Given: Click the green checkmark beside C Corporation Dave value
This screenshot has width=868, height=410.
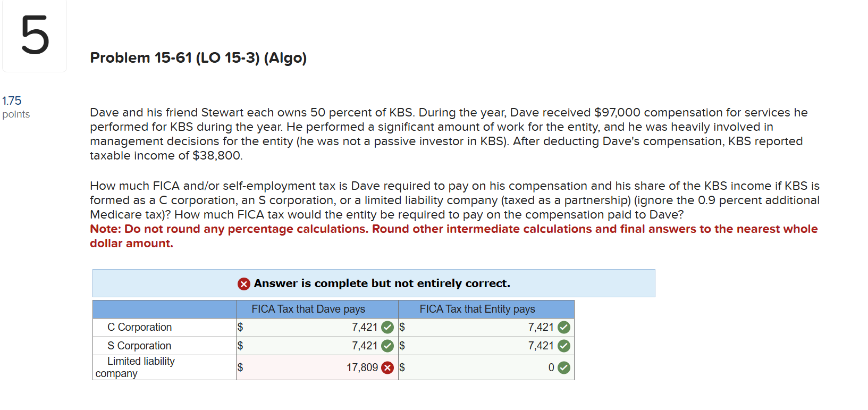Looking at the screenshot, I should point(387,327).
